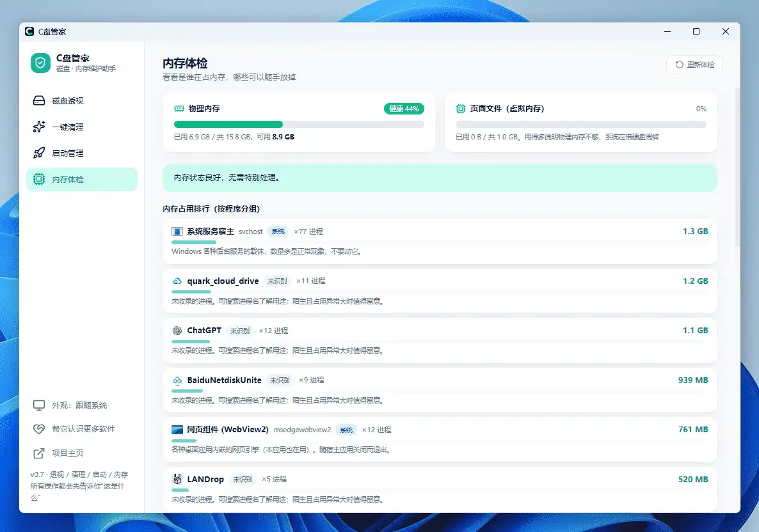Click the 帮它认识更多软件 heart icon
This screenshot has width=759, height=532.
tap(39, 429)
